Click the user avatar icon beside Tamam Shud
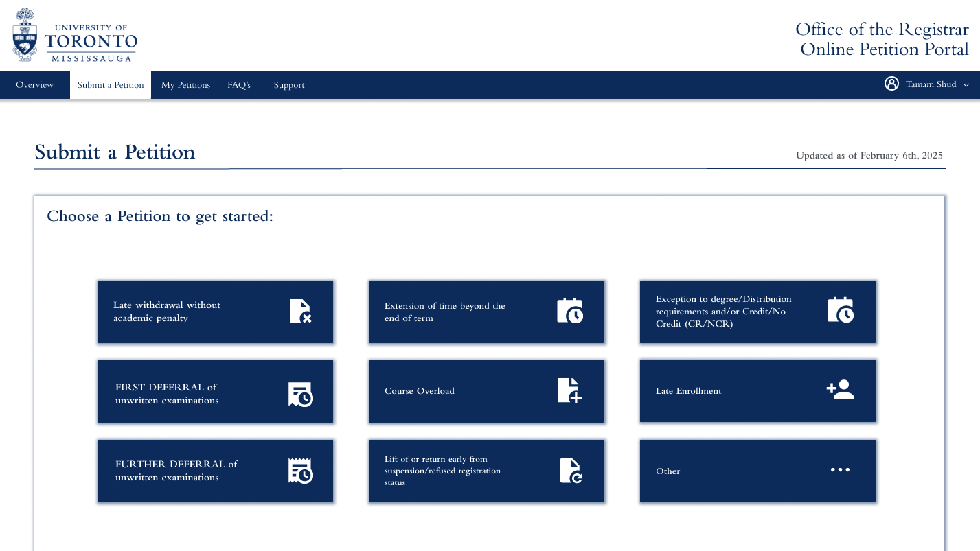Viewport: 980px width, 551px height. (891, 84)
